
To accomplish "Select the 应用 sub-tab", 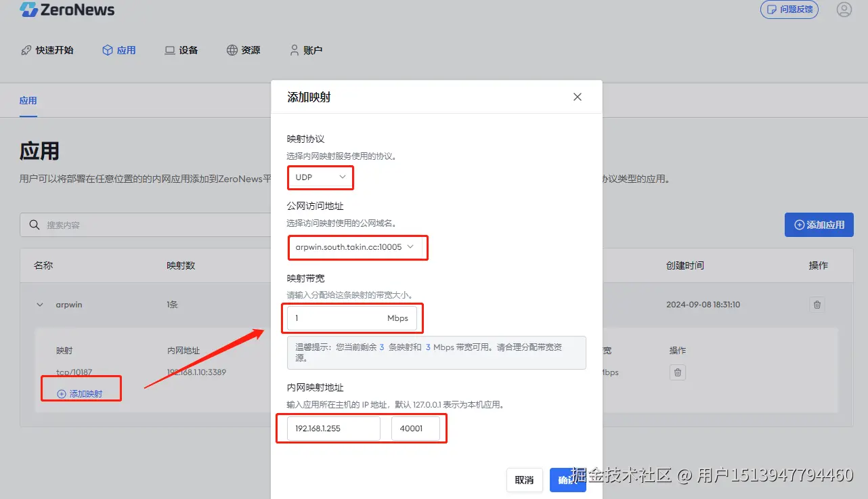I will (28, 101).
